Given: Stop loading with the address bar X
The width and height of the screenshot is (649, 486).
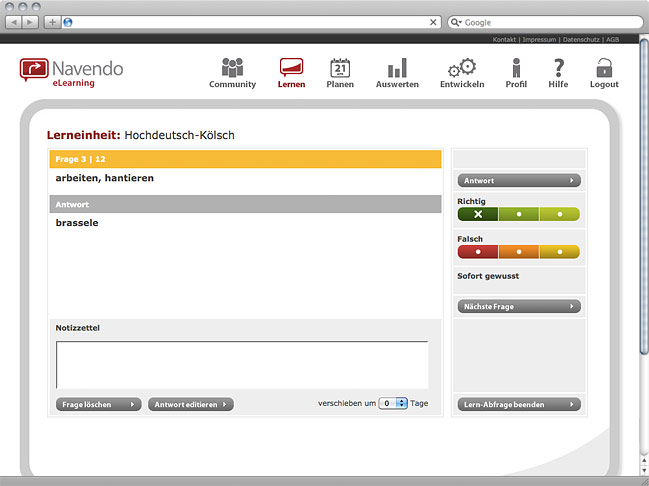Looking at the screenshot, I should point(433,22).
